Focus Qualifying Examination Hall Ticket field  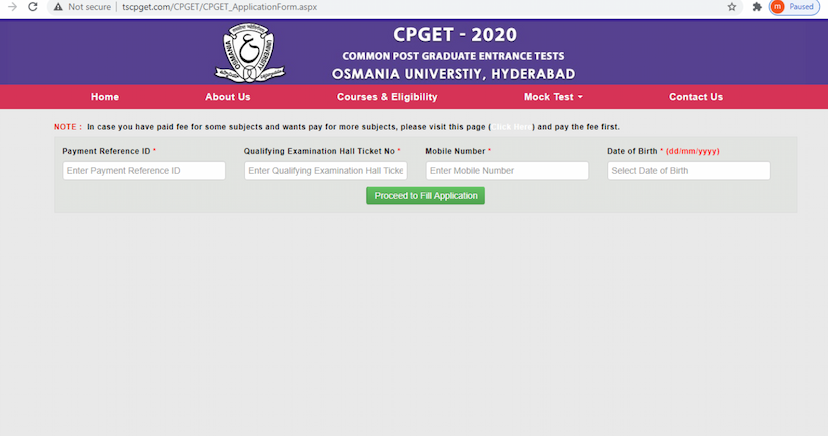coord(326,170)
